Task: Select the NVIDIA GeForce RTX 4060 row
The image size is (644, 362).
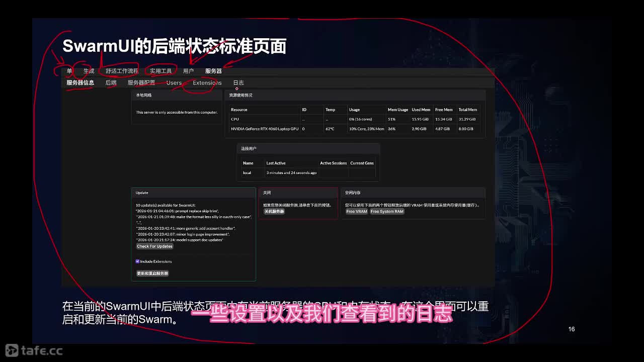Action: [x=354, y=129]
